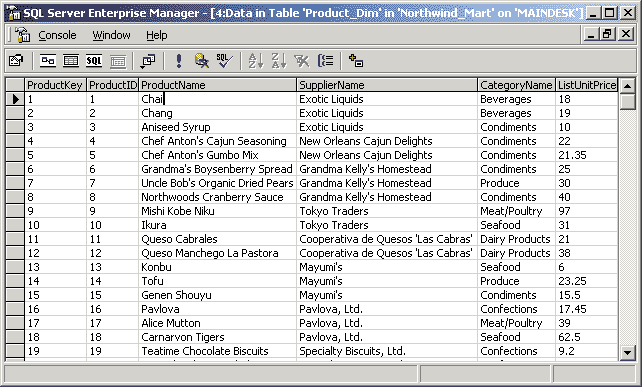Click the list price 97 cell
Screen dimensions: 642x387
(x=587, y=211)
